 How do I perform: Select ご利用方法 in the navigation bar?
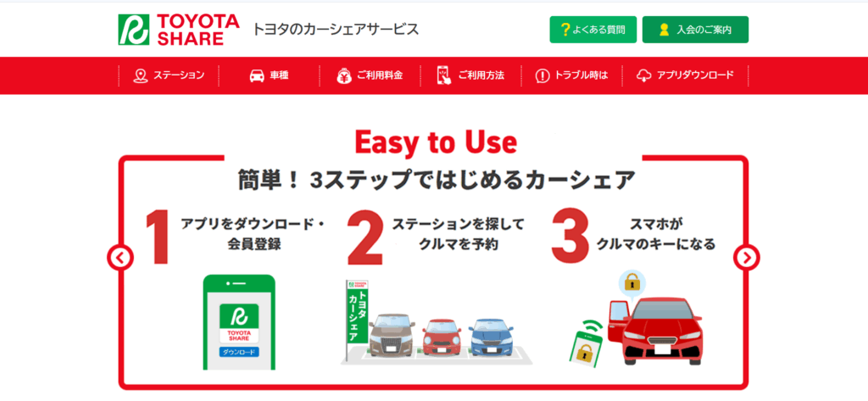[x=470, y=76]
